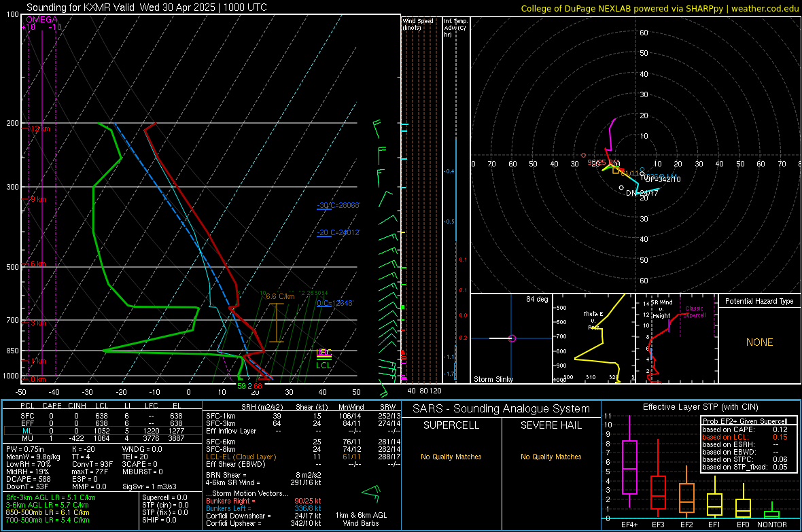Click the 'Storm Slinky' panel label
Screen dimensions: 802x532
[493, 379]
